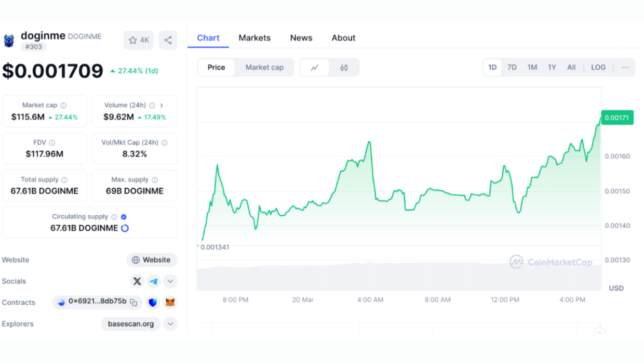Screen dimensions: 644x363
Task: Click the #303 rank badge
Action: coord(34,47)
